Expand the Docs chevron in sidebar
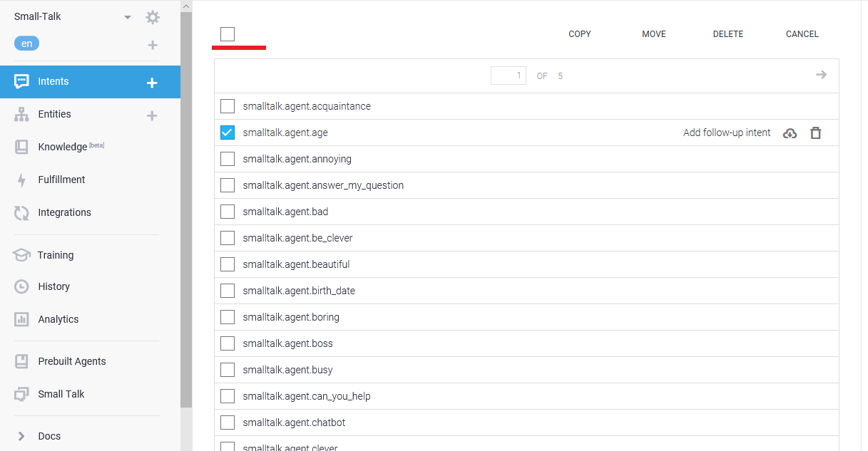868x451 pixels. 21,436
